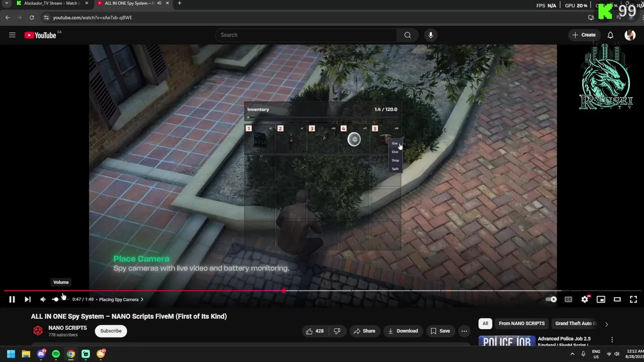Share this video
Image resolution: width=644 pixels, height=362 pixels.
[364, 331]
